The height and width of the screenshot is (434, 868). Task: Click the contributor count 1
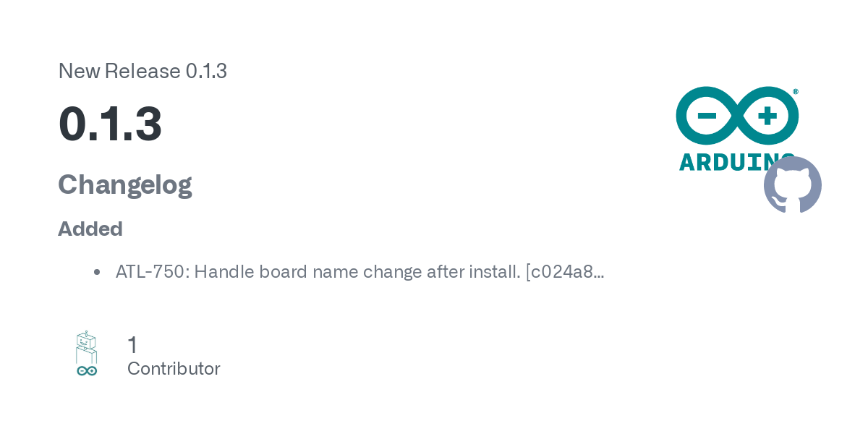132,345
